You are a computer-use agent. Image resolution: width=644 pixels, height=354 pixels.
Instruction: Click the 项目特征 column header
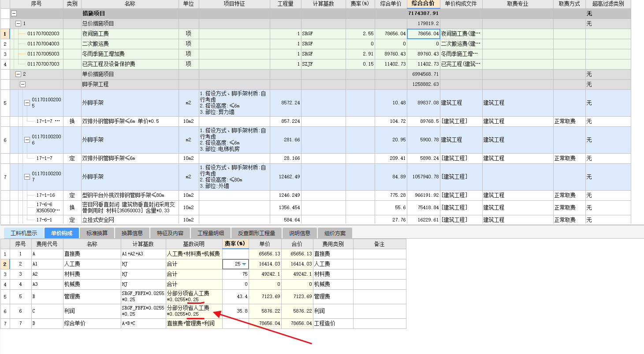[235, 4]
